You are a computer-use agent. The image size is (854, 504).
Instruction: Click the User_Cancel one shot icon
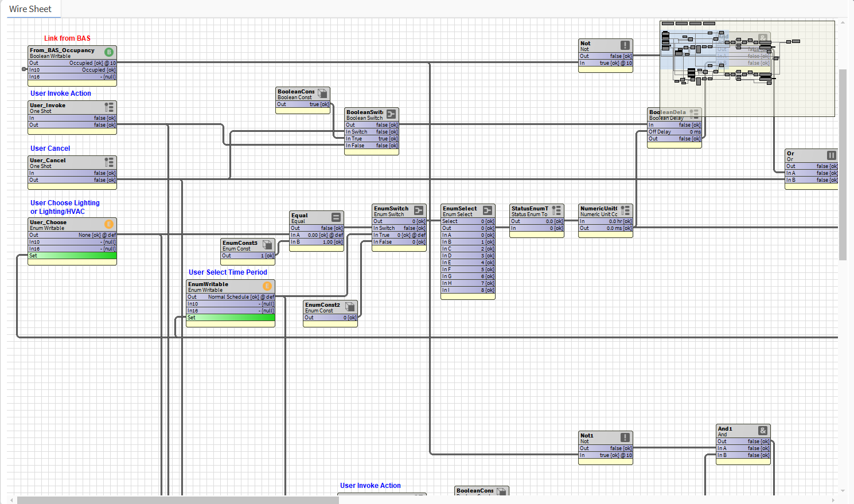tap(109, 162)
